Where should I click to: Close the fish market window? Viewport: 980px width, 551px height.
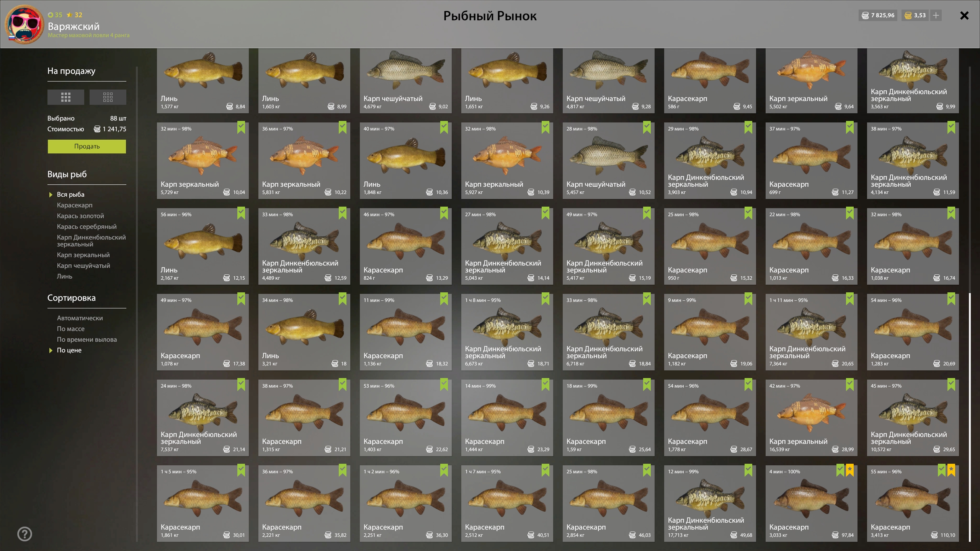964,15
